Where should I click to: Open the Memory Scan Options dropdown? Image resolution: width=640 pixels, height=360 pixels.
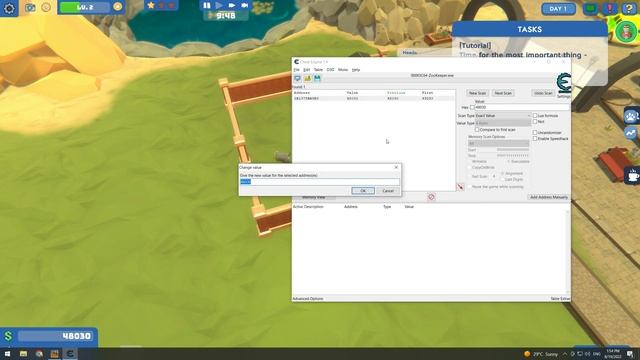498,143
